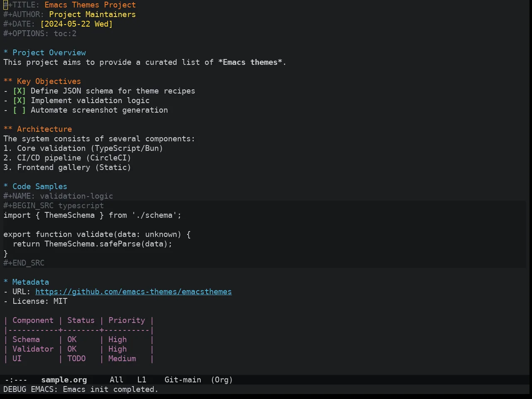This screenshot has height=399, width=532.
Task: Toggle the checkbox for Define JSON schema
Action: [19, 91]
